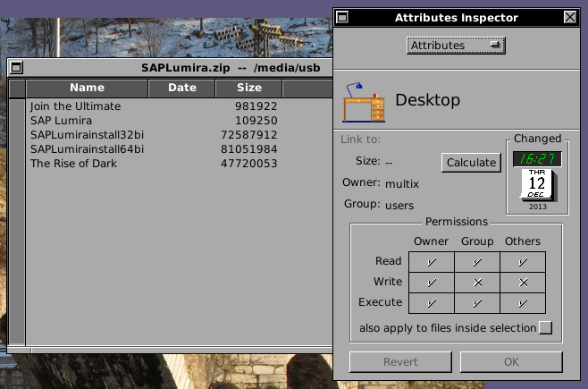Click the size value 981922
588x389 pixels.
tap(256, 106)
